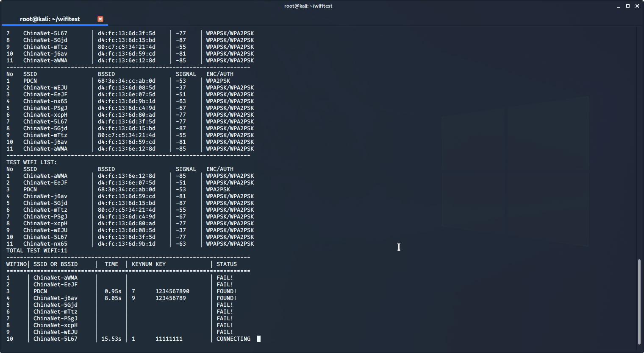Click the ENC/AUTH header below TEST WIFI LIST
Viewport: 644px width, 353px height.
point(220,169)
